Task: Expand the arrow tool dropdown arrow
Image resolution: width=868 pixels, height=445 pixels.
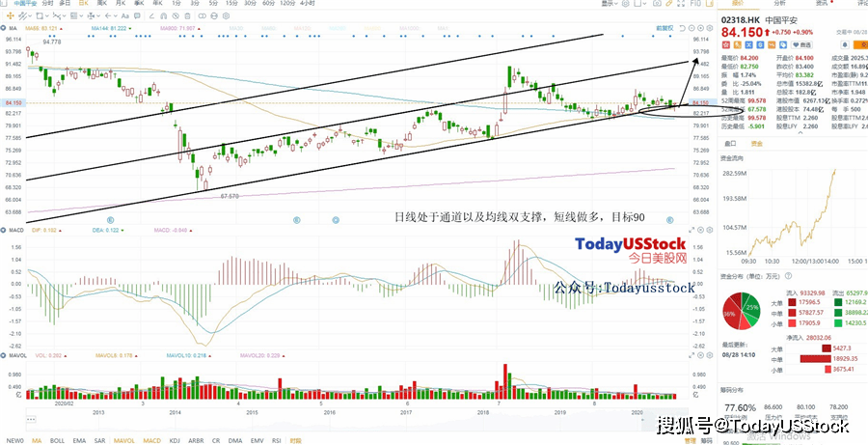Action: coord(116,16)
